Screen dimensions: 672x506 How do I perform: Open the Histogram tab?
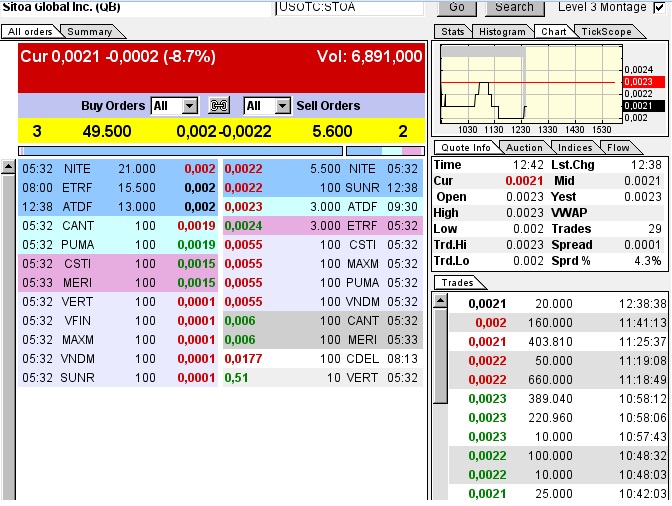[502, 32]
